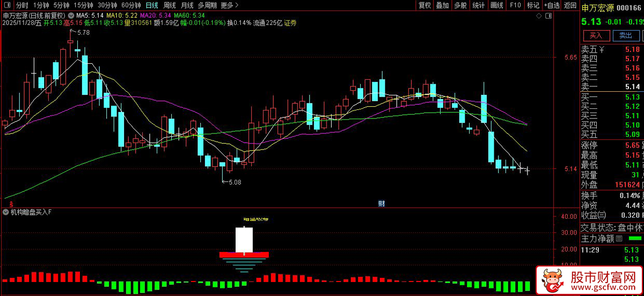The width and height of the screenshot is (644, 296).
Task: Expand the 机构暗盘买入F indicator dropdown arrow
Action: [6, 212]
